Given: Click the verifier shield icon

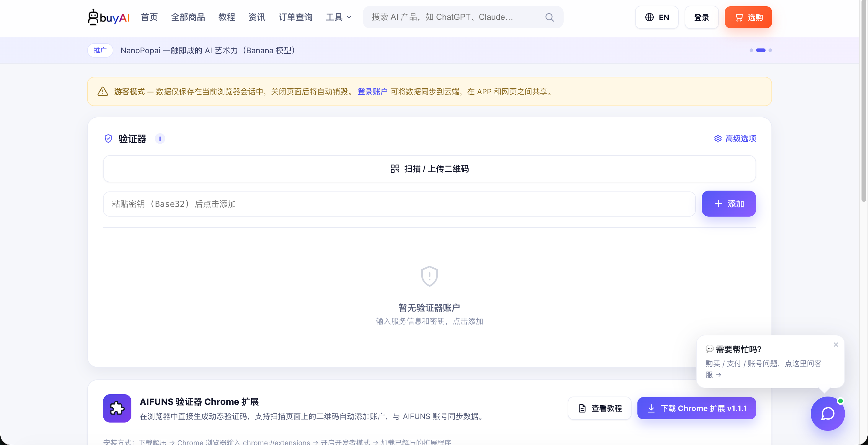Looking at the screenshot, I should click(108, 139).
